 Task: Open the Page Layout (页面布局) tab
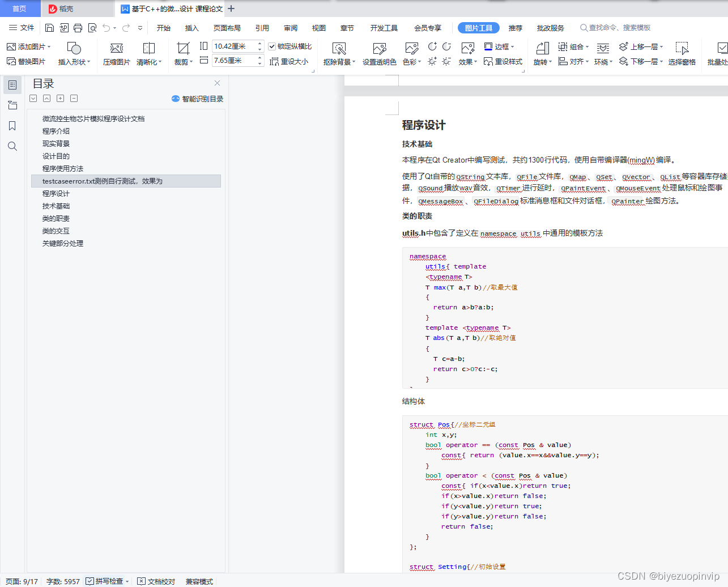click(227, 28)
